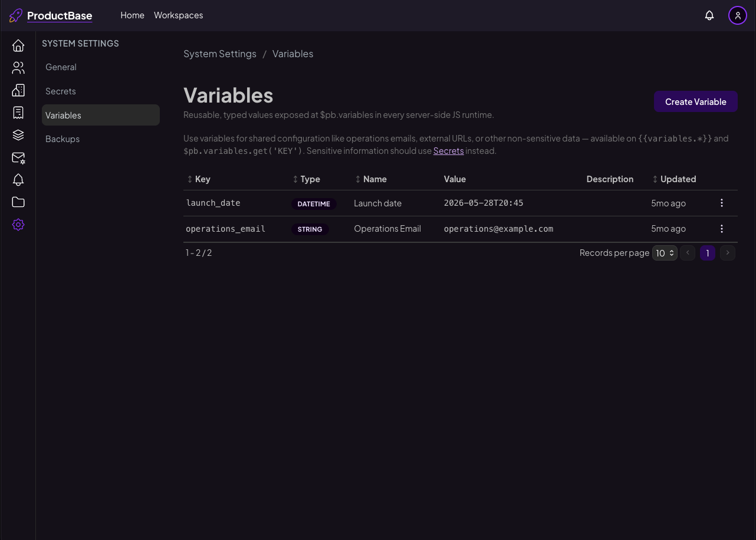Click Workspaces in top navigation
This screenshot has width=756, height=540.
[179, 15]
